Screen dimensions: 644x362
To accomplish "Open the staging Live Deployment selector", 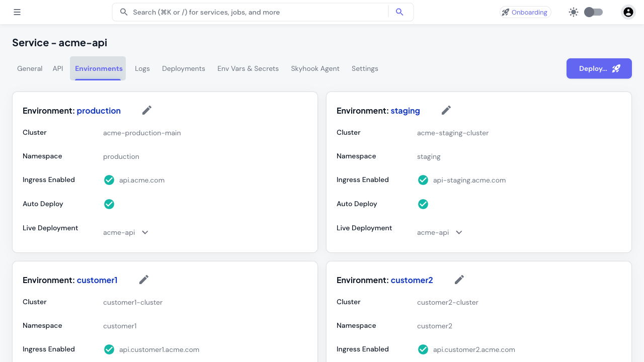I will tap(458, 232).
